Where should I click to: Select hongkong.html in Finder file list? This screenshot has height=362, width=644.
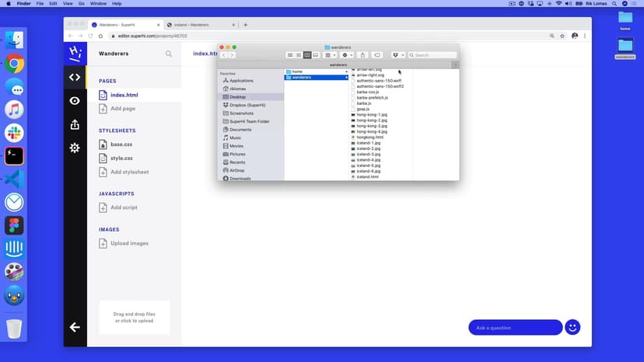click(369, 137)
